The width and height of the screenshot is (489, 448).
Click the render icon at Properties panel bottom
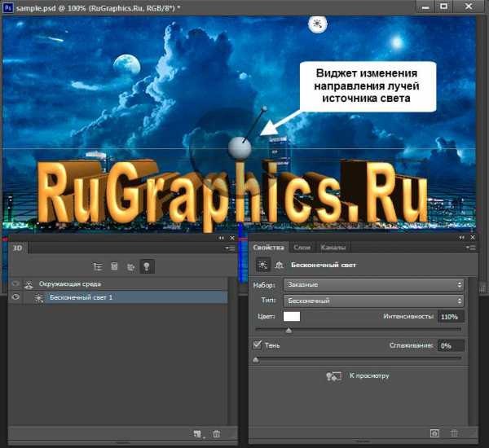(x=435, y=435)
